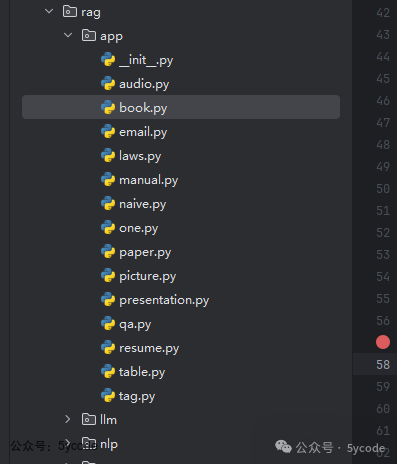This screenshot has width=397, height=464.
Task: Click the Python icon for manual.py
Action: pyautogui.click(x=108, y=180)
